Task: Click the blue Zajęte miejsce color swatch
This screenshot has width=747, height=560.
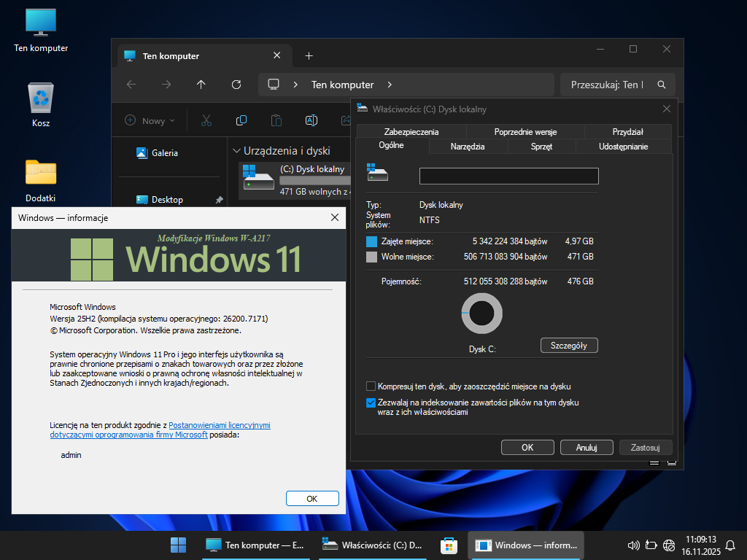Action: [x=372, y=241]
